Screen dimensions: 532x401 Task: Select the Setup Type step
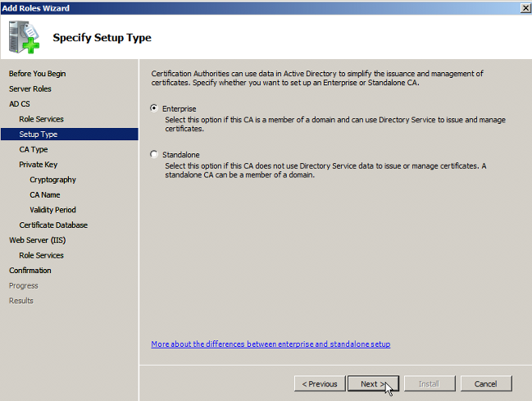[39, 134]
